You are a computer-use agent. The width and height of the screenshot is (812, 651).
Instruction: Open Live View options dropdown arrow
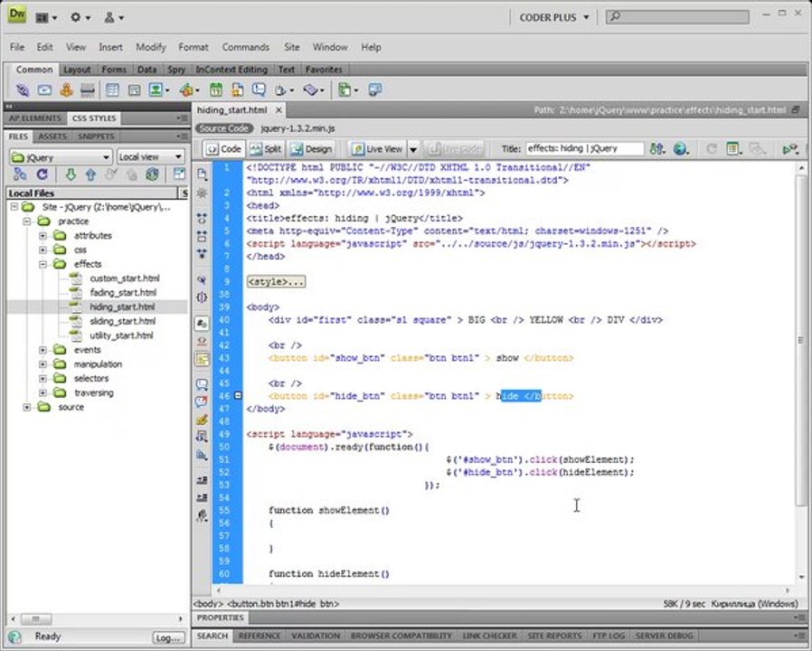click(x=413, y=150)
